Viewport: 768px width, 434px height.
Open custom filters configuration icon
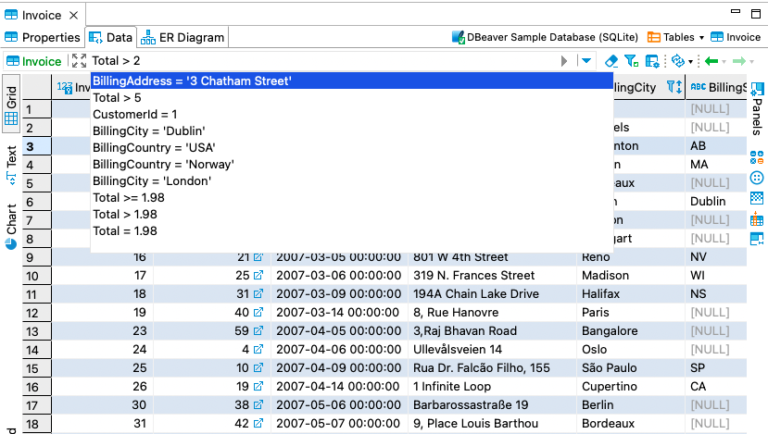pyautogui.click(x=652, y=61)
